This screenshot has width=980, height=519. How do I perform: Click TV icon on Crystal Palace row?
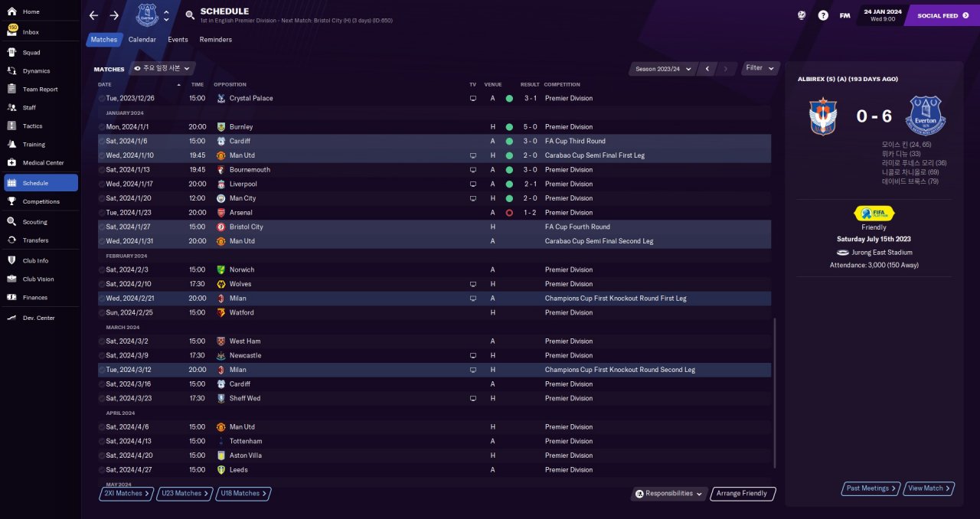(x=472, y=99)
